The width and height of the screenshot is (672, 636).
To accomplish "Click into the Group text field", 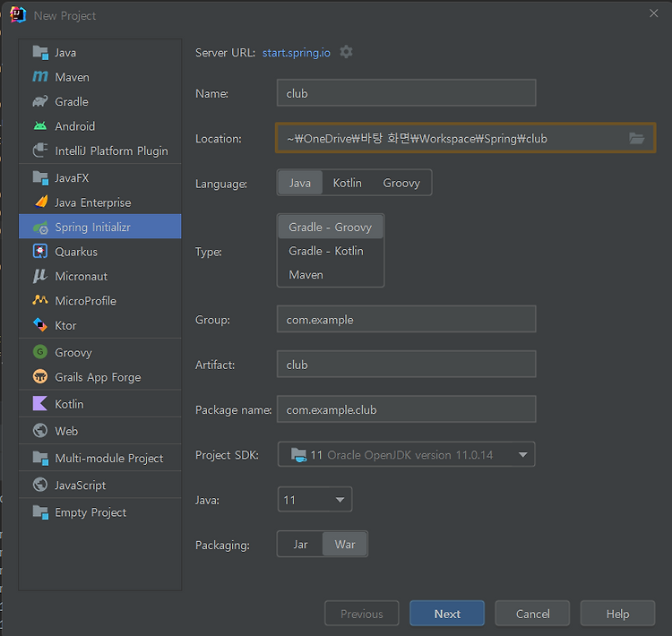I will (406, 319).
